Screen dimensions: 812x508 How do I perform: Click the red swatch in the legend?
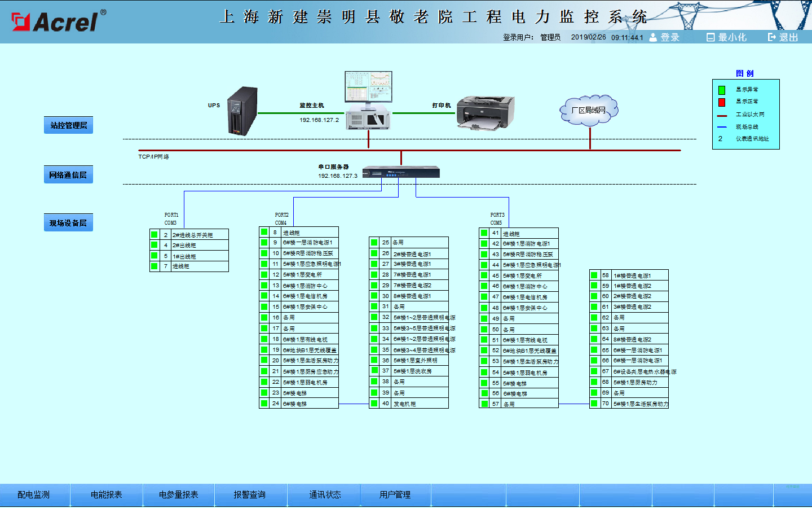[x=722, y=102]
